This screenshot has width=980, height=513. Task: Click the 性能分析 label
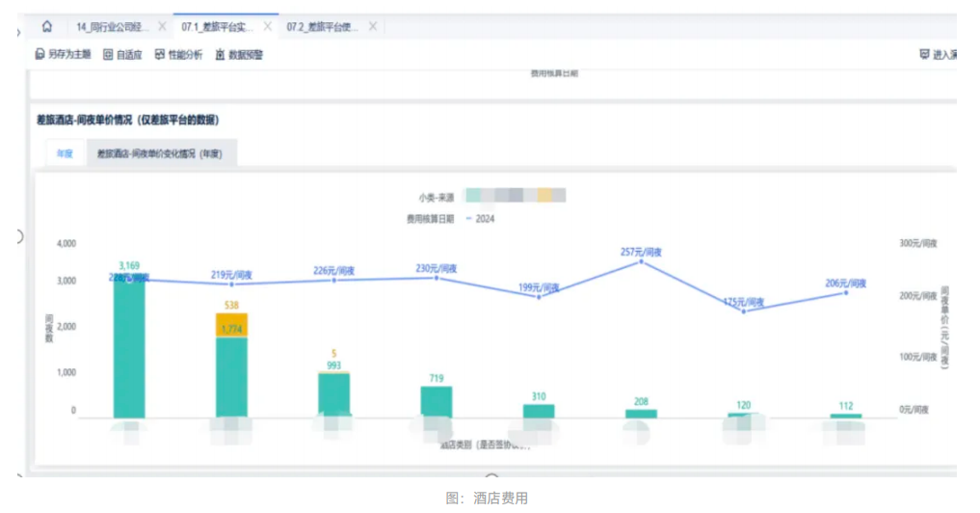point(185,55)
